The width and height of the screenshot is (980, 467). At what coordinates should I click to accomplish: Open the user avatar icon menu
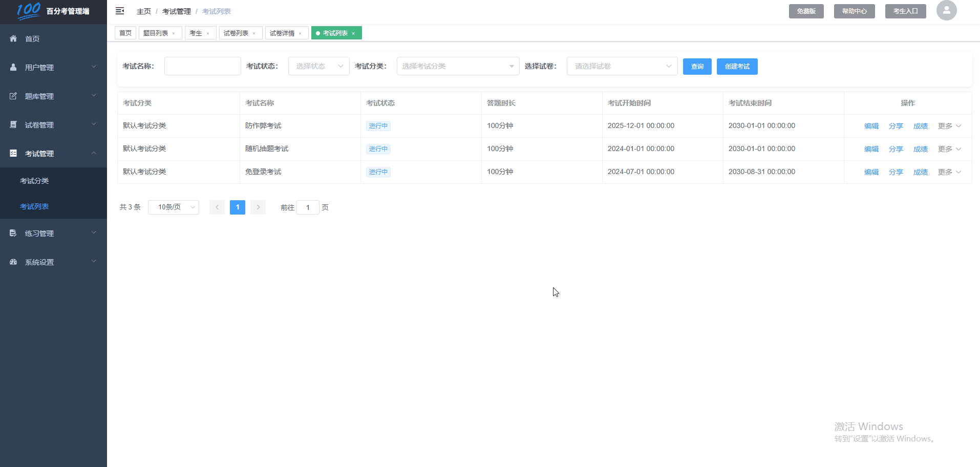coord(946,10)
